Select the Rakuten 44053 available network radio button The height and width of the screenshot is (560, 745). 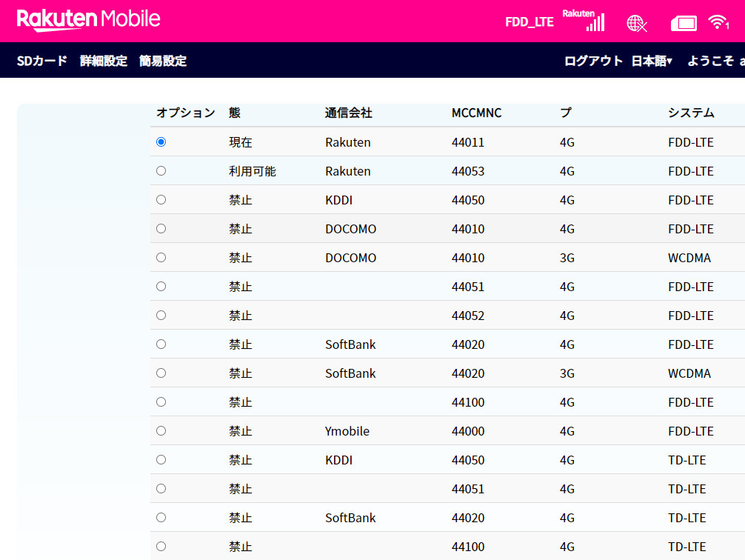click(161, 171)
